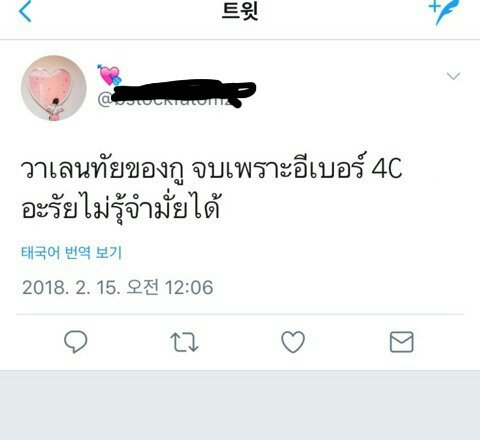
Task: Click the heart-with-arrow emoji display name
Action: point(110,75)
